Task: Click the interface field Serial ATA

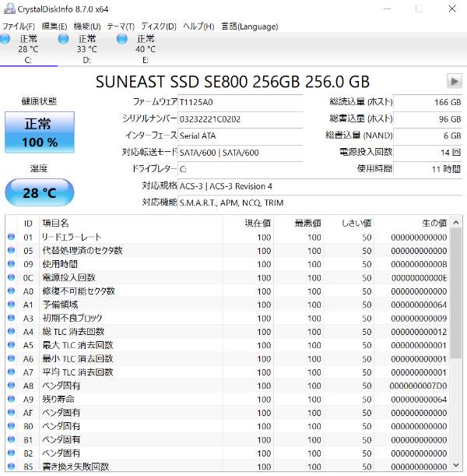Action: point(241,136)
